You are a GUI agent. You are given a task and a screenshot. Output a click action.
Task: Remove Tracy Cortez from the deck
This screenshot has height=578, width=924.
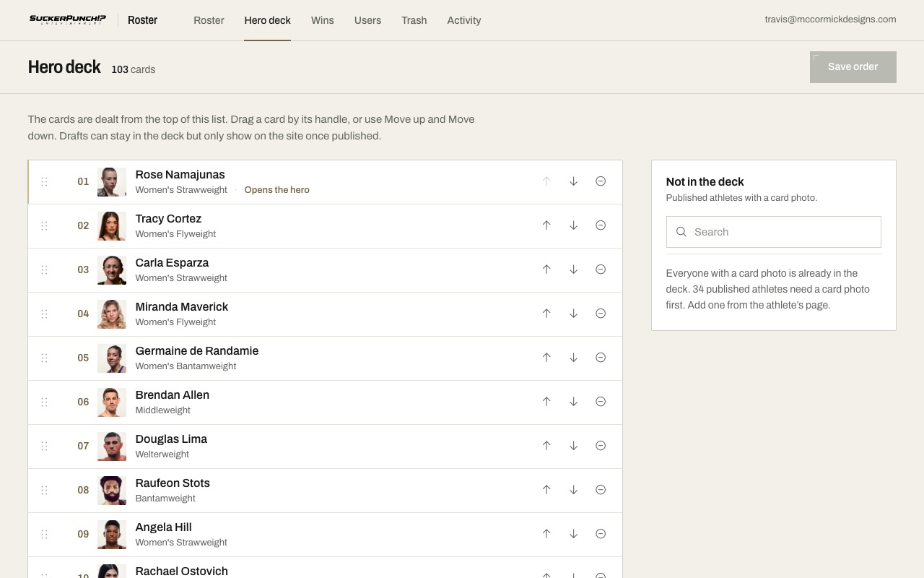tap(601, 225)
